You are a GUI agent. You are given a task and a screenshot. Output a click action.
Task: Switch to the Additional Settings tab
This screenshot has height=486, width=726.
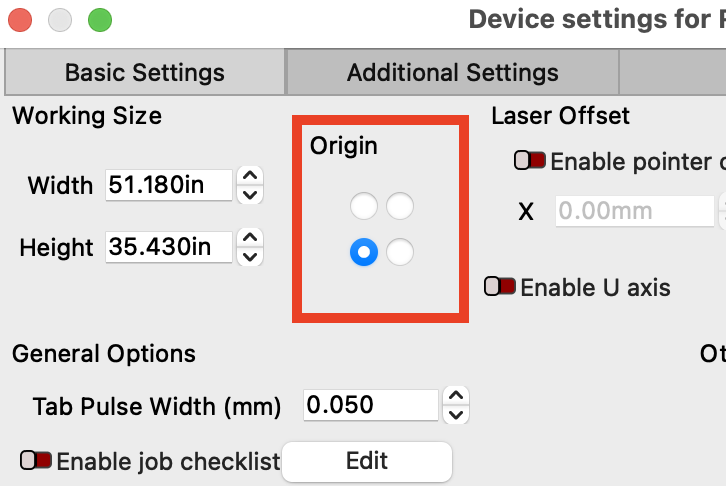[452, 72]
